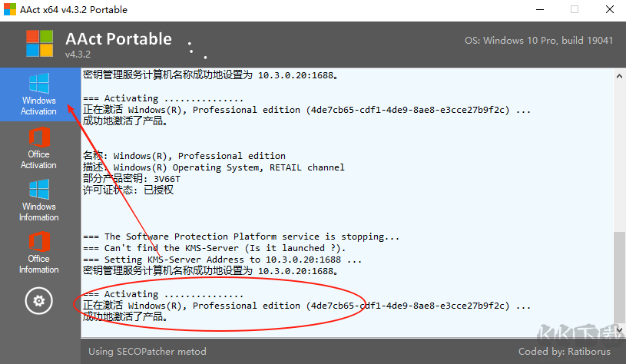The height and width of the screenshot is (364, 626).
Task: Open the Windows Information section
Action: pyautogui.click(x=39, y=200)
